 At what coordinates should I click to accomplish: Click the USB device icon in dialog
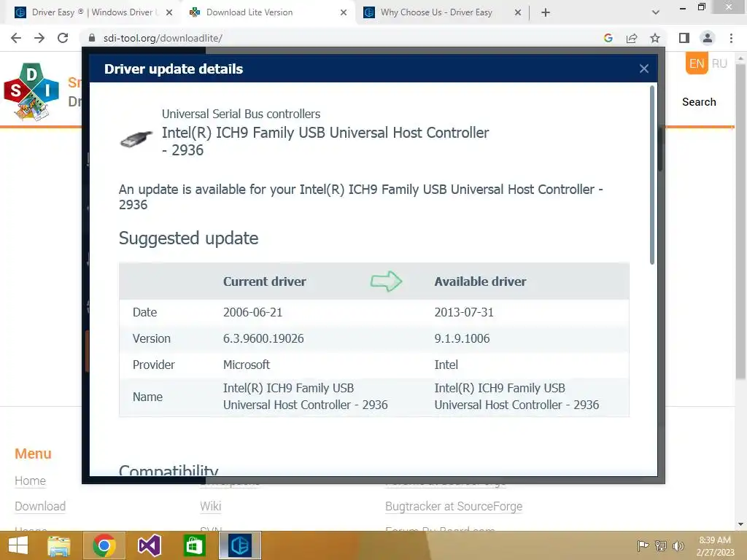point(136,139)
